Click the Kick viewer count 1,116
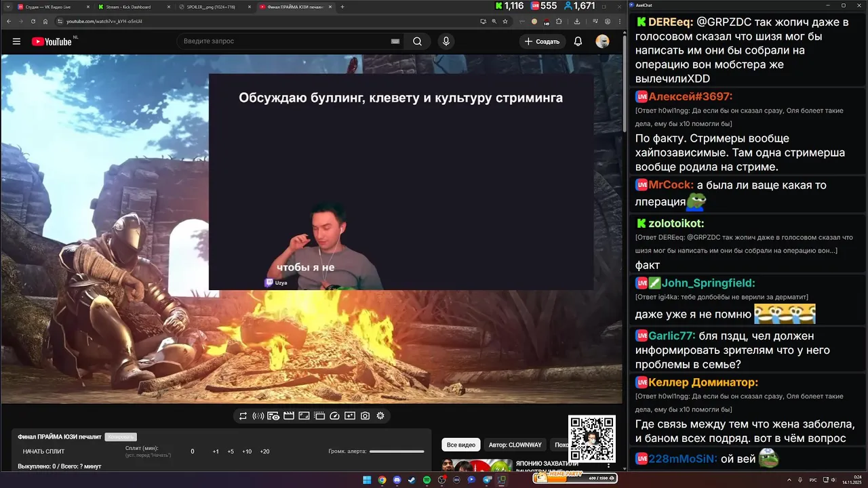 [x=509, y=6]
